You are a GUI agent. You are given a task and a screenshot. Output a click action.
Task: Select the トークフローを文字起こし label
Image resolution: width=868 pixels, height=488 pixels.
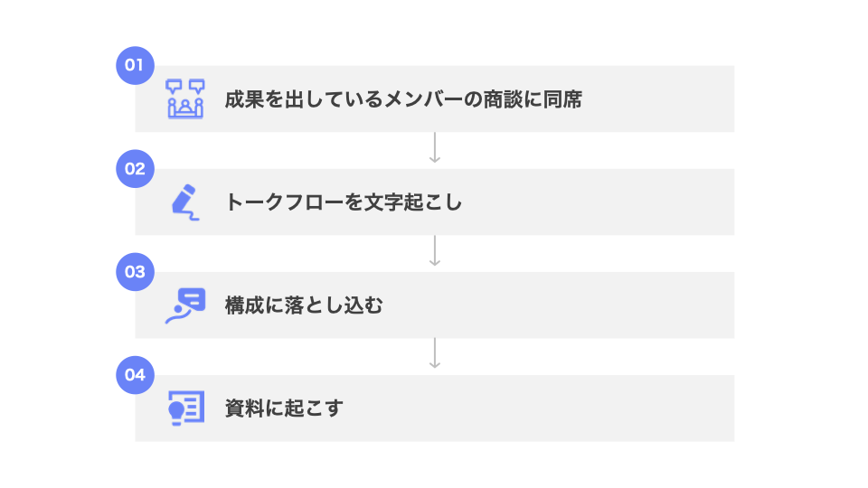(344, 202)
